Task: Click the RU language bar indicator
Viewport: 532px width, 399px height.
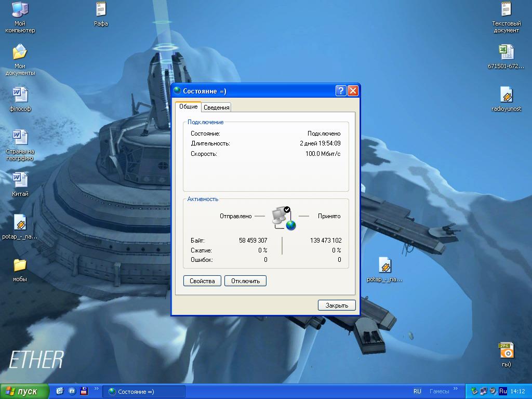Action: [x=417, y=391]
